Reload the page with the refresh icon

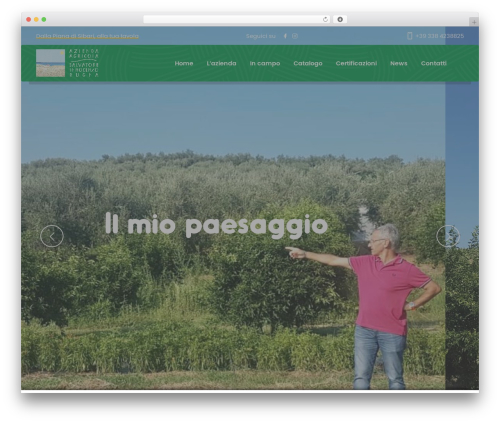tap(325, 20)
